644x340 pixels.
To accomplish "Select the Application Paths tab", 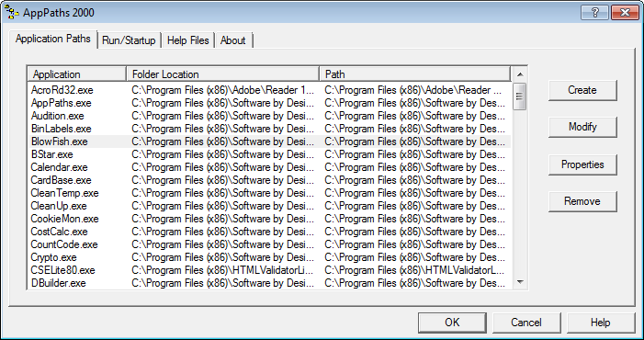I will 53,39.
